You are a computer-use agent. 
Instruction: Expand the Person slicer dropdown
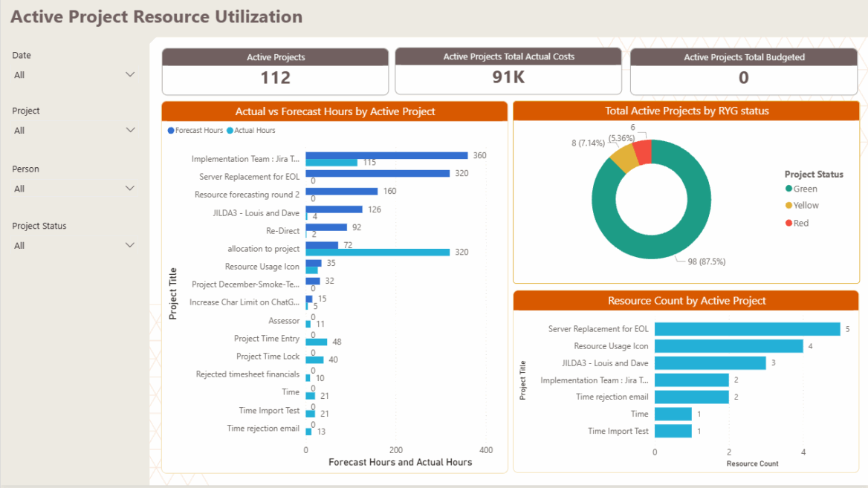point(130,188)
